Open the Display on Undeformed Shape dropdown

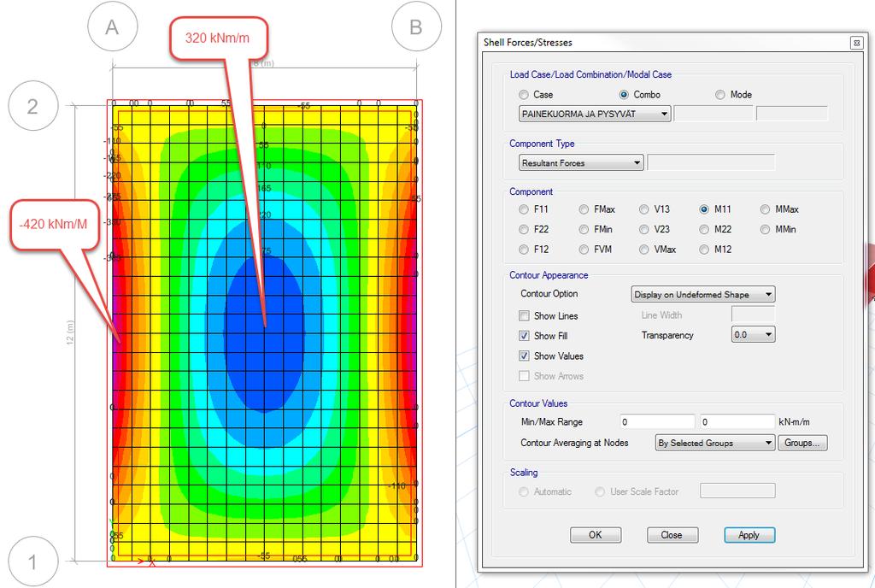tap(703, 295)
